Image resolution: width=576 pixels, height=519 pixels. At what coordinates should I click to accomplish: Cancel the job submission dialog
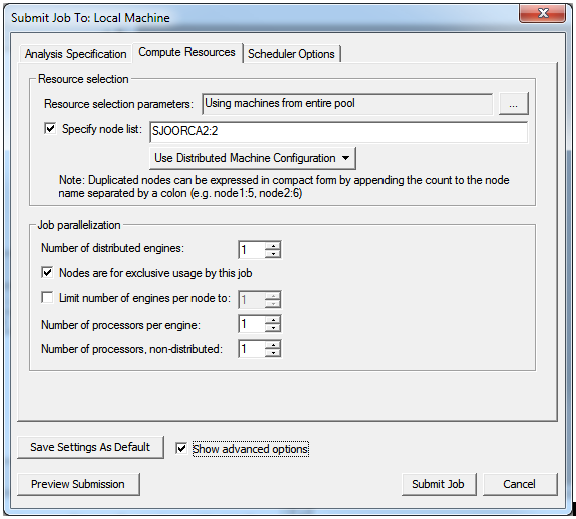(520, 484)
